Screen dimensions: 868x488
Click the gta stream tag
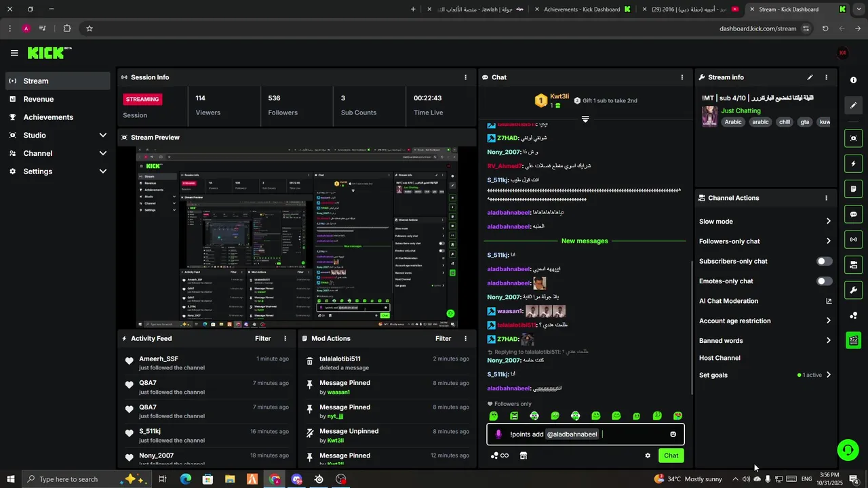(x=805, y=122)
